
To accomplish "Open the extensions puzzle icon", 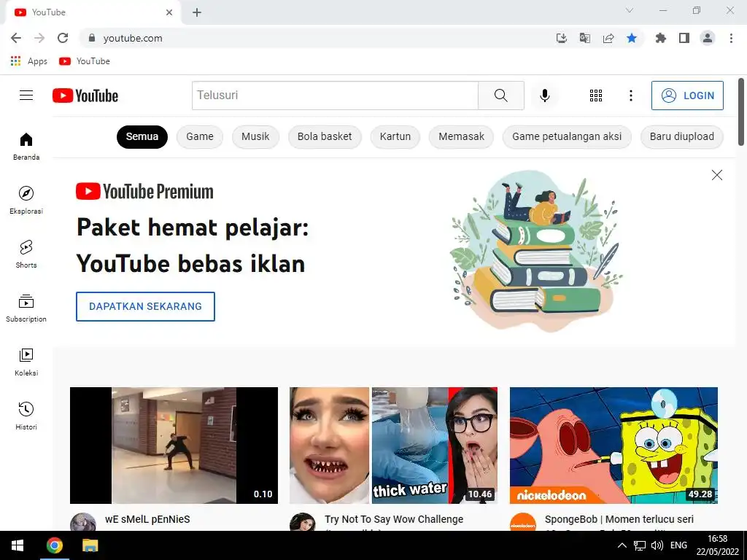I will tap(661, 38).
